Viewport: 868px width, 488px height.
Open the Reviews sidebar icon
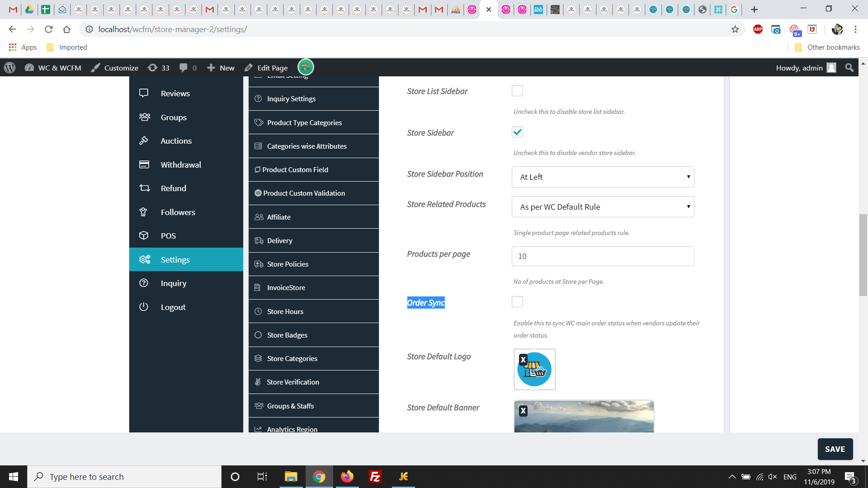click(x=144, y=93)
